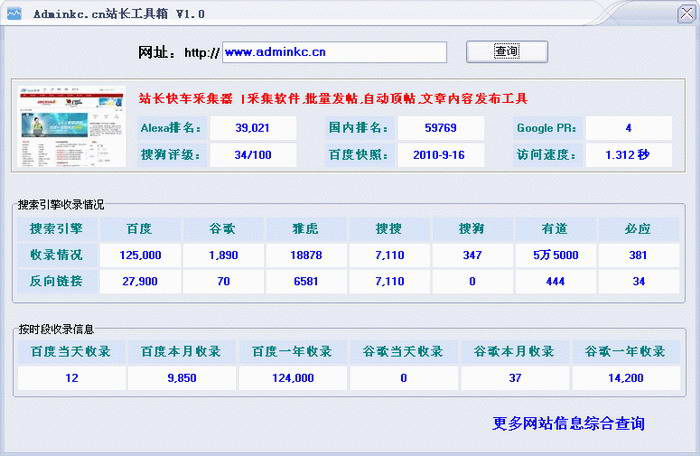Click the 百度当天收录 header

click(x=71, y=352)
